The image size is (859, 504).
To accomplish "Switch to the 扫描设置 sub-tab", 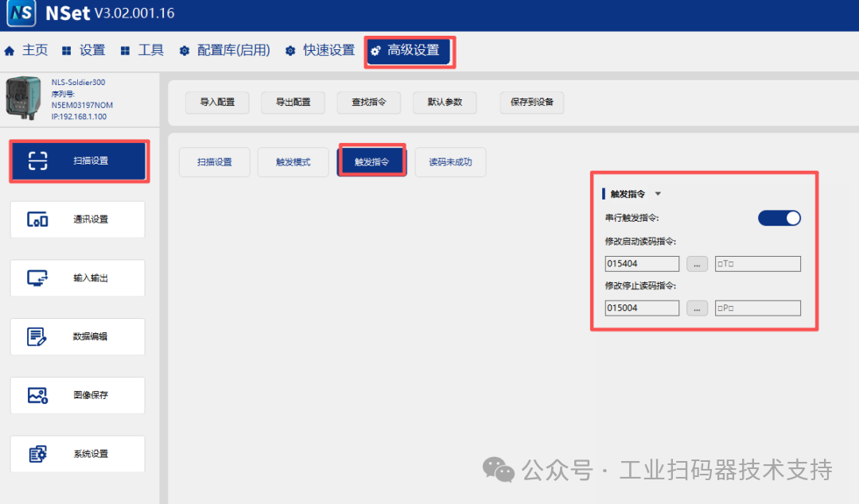I will click(215, 162).
